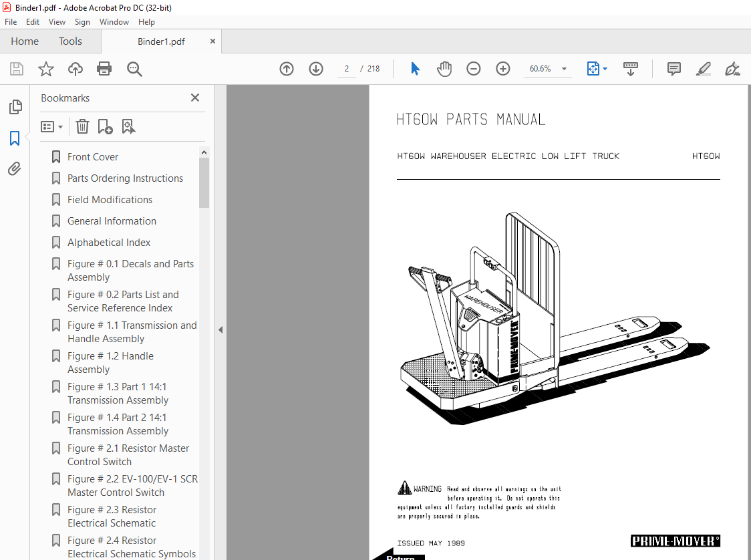
Task: Click bookmarks panel scrollbar thumb
Action: (x=204, y=182)
